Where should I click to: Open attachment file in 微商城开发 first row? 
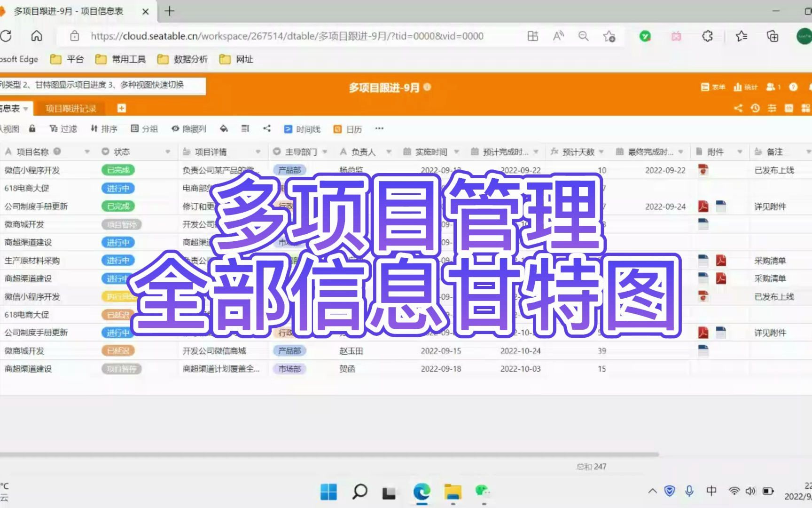coord(703,224)
